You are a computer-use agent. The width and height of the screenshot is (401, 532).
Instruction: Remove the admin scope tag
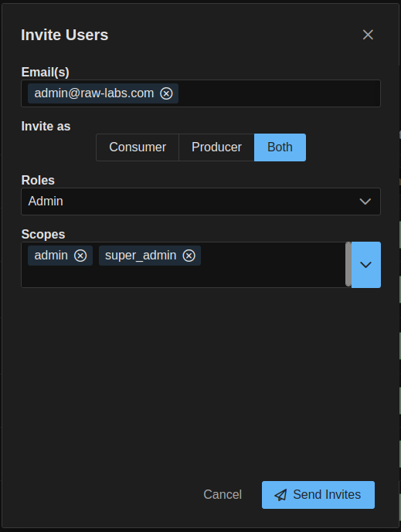pyautogui.click(x=80, y=256)
